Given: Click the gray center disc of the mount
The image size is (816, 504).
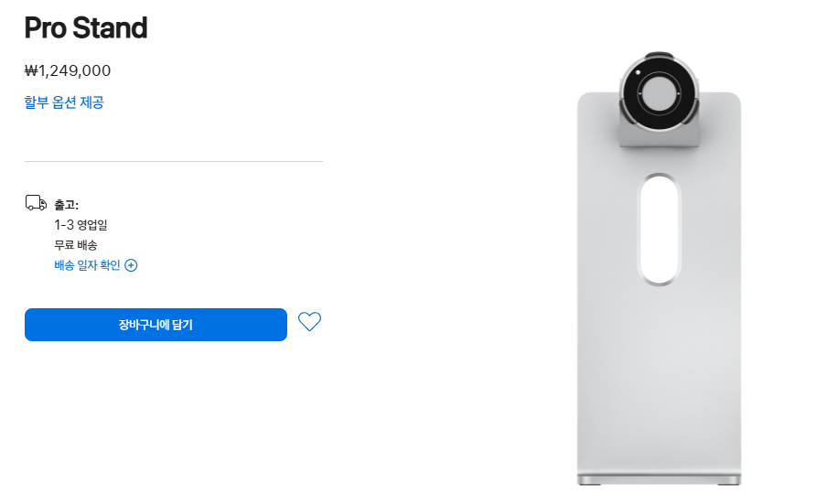Looking at the screenshot, I should click(659, 94).
